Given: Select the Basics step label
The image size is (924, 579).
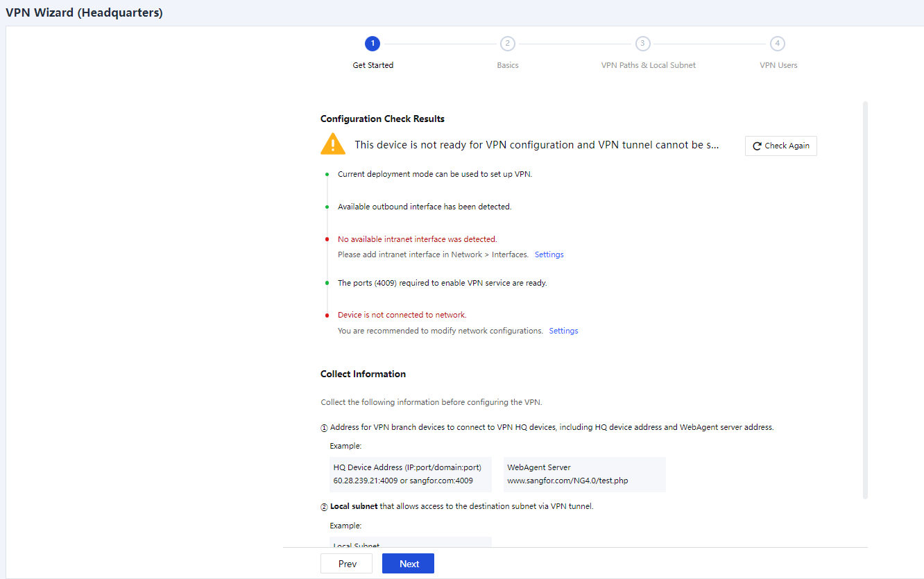Looking at the screenshot, I should click(x=508, y=65).
